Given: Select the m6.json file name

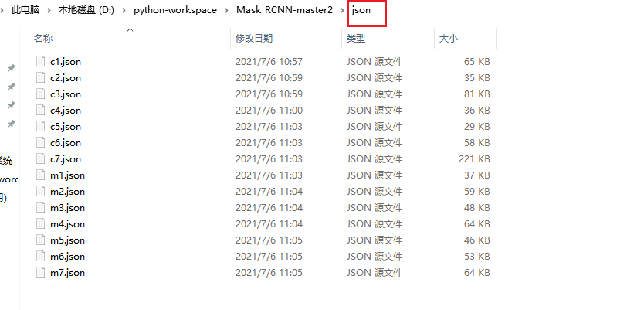Looking at the screenshot, I should (67, 257).
